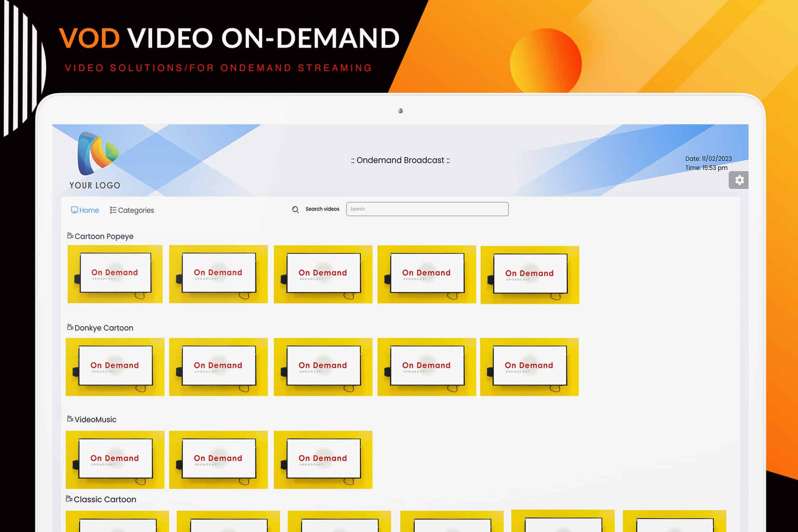The image size is (798, 532).
Task: Play third video in Cartoon Popeye row
Action: (323, 274)
